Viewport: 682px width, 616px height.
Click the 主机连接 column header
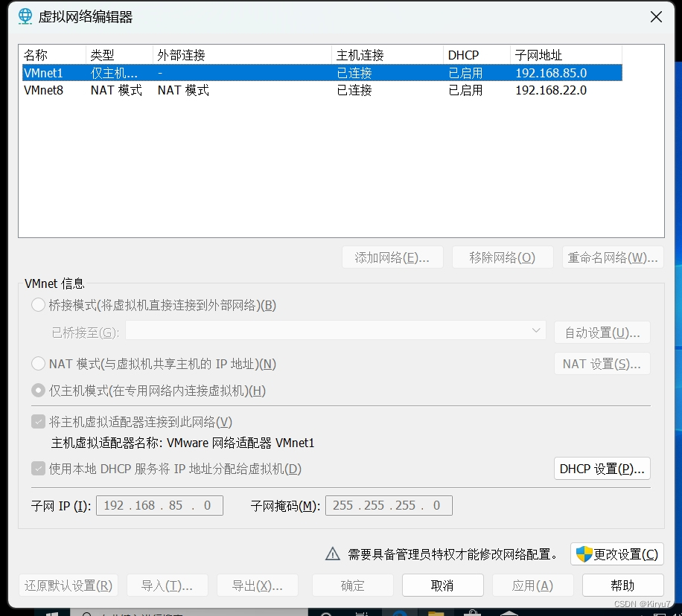388,55
